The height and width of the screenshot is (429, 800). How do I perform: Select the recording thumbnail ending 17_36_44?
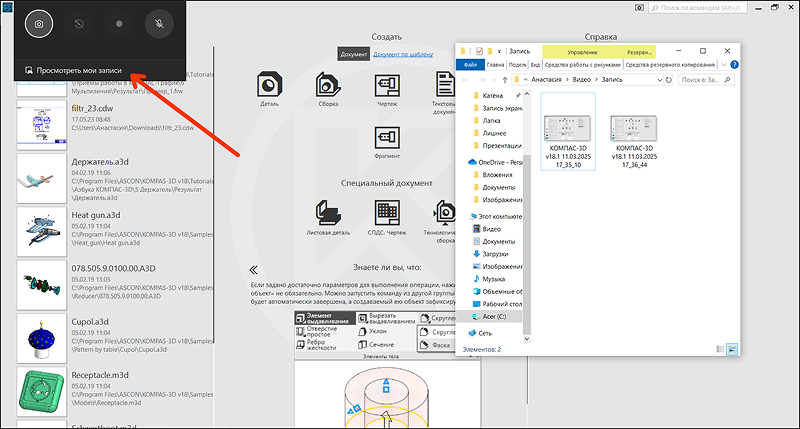click(x=634, y=141)
